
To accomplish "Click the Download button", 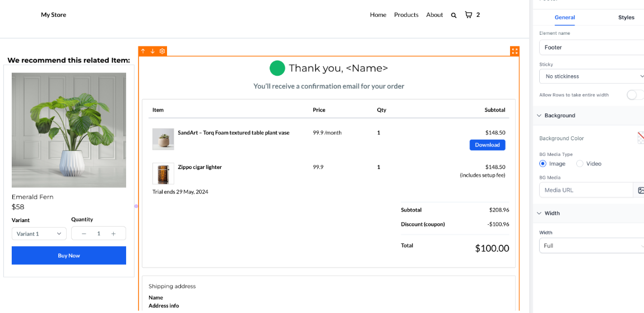I will (x=487, y=145).
